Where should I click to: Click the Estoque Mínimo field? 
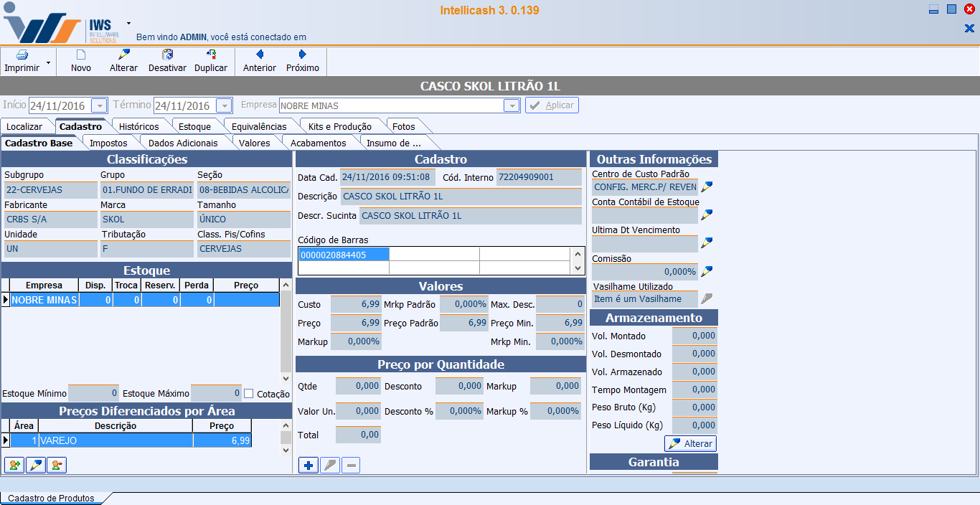(x=93, y=393)
